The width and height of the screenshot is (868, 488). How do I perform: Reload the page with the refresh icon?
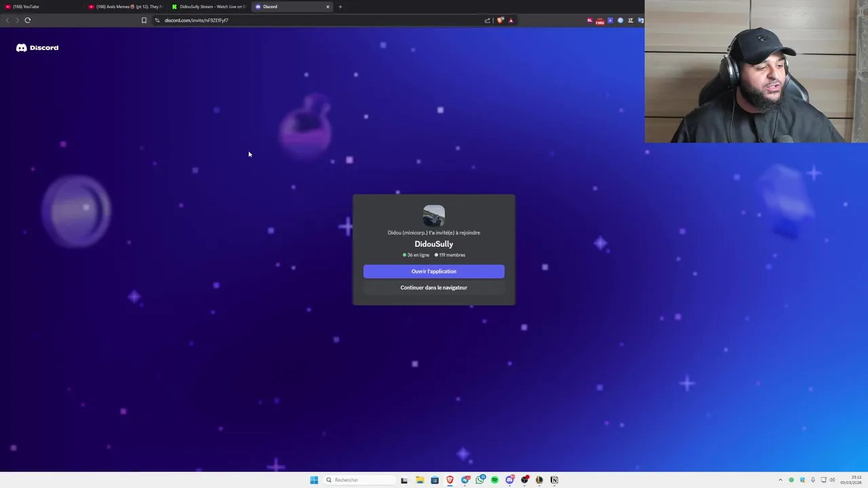pos(28,20)
